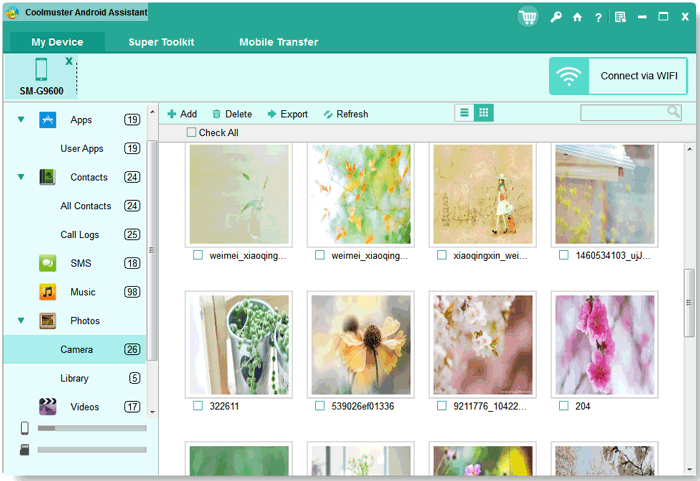Click the sidebar scrollbar thumb
The image size is (700, 481).
152,250
